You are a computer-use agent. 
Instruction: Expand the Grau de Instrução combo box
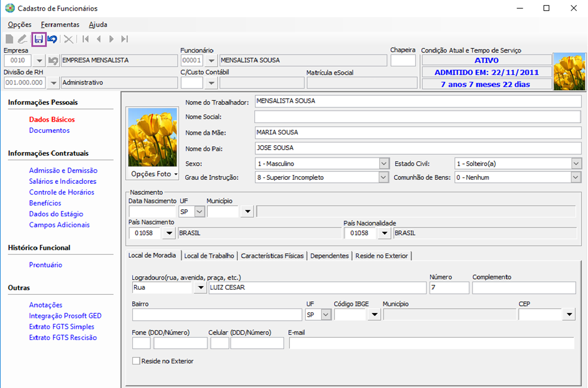[x=383, y=178]
